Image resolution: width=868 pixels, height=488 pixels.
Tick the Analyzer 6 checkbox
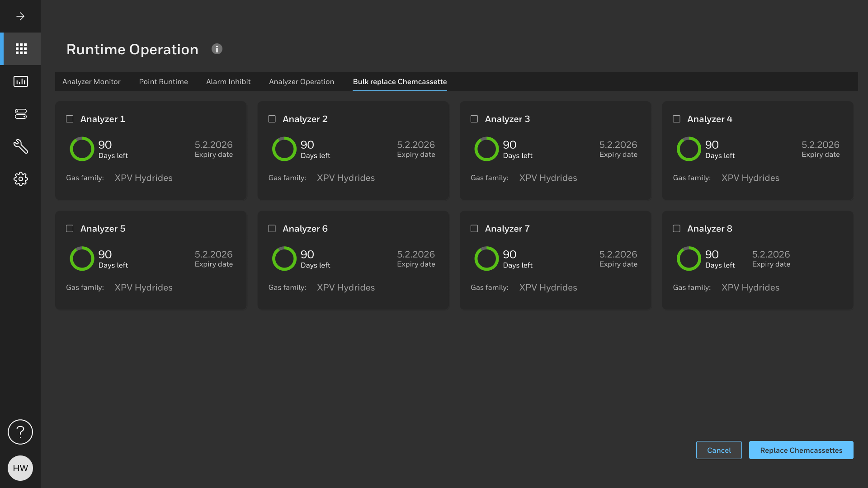(272, 229)
